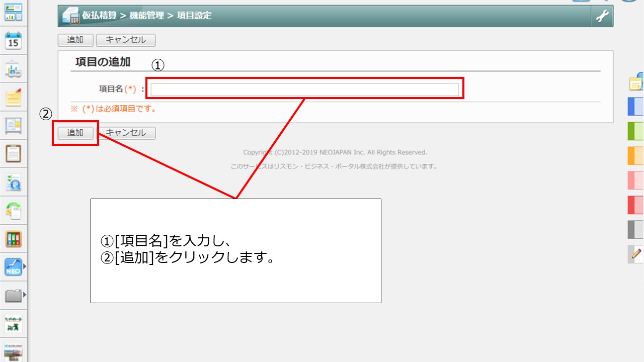Click the lower 追加 button below the form
The width and height of the screenshot is (644, 362).
[x=75, y=133]
